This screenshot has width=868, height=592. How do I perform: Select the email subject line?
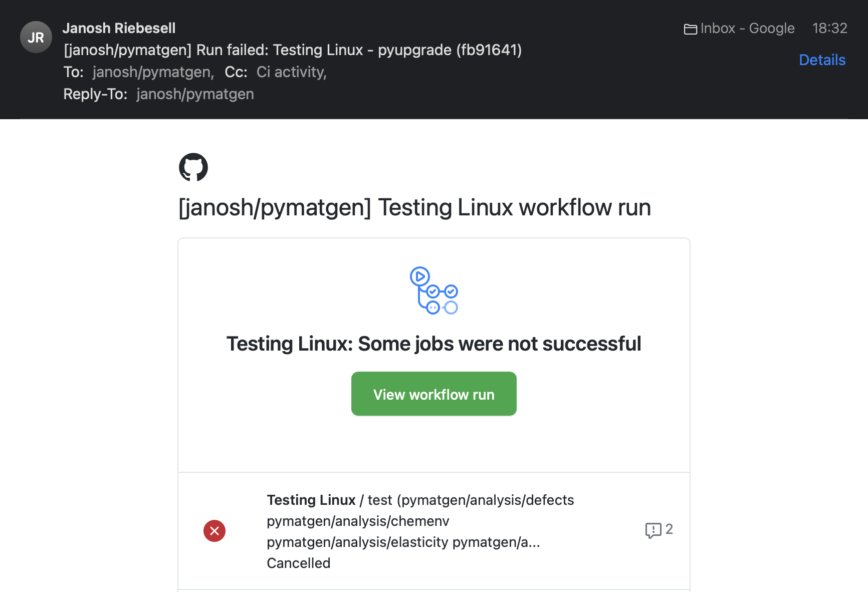click(292, 50)
